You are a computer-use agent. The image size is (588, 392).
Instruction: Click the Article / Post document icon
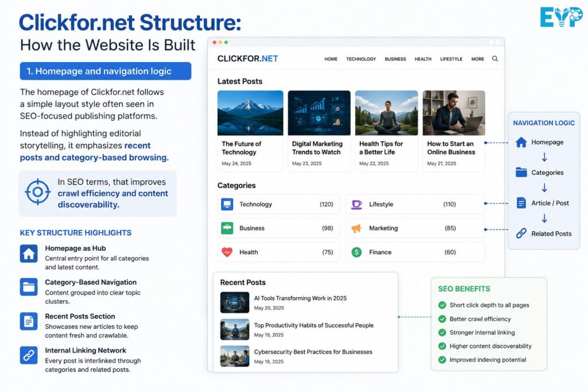(521, 203)
